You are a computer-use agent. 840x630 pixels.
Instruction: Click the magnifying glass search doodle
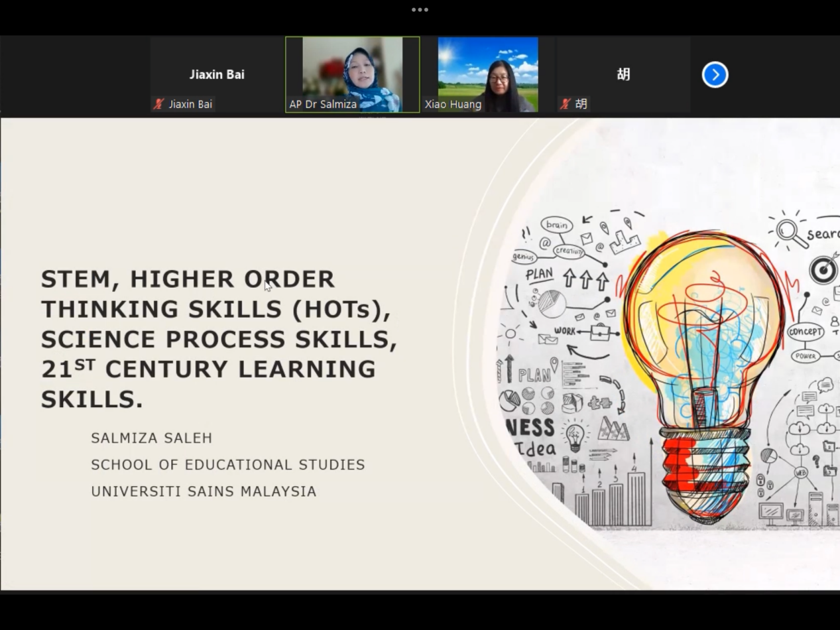click(x=788, y=231)
